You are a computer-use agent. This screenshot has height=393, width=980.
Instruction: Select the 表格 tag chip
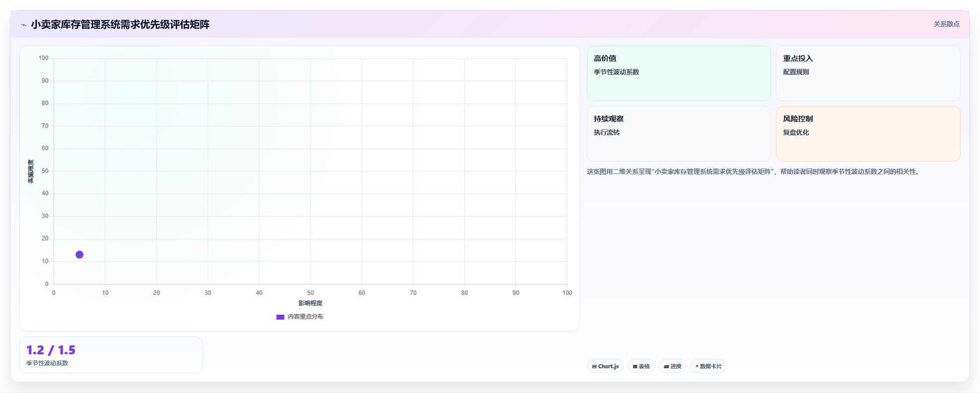(641, 366)
